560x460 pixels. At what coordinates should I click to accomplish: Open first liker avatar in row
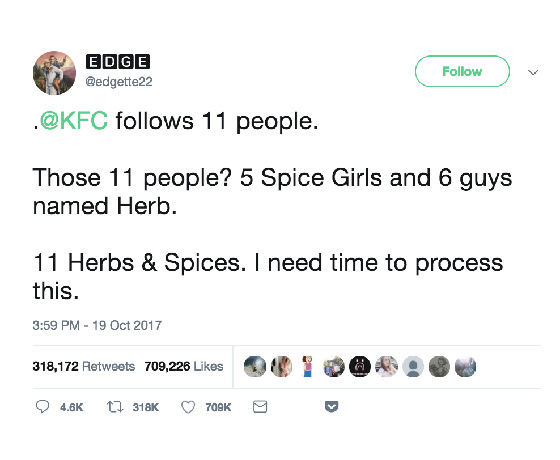coord(255,366)
